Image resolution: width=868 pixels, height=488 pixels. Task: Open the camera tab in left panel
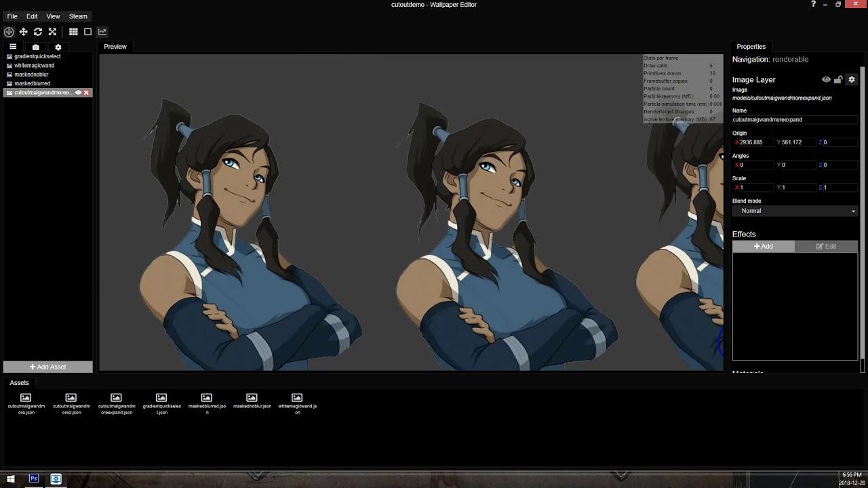[x=36, y=47]
